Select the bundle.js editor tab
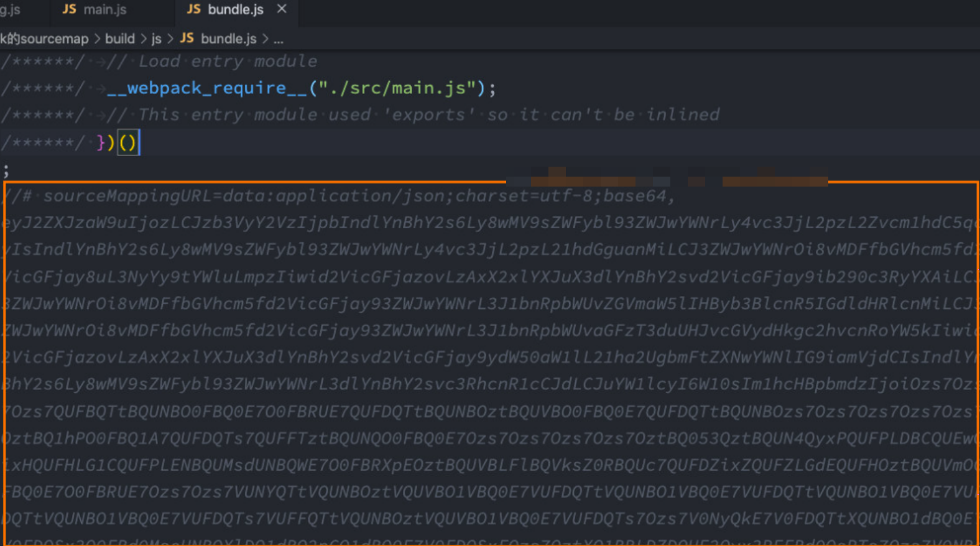The image size is (980, 546). [236, 9]
